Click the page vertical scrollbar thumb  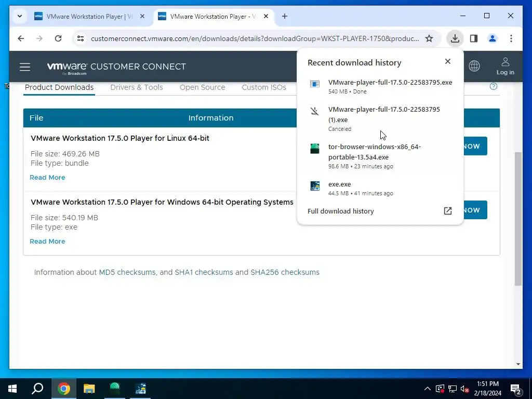518,219
